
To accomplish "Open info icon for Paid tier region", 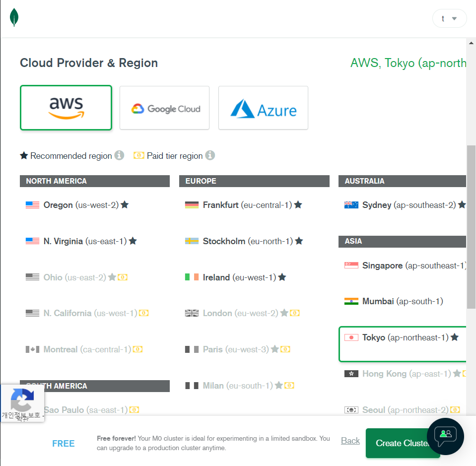I will click(x=210, y=155).
